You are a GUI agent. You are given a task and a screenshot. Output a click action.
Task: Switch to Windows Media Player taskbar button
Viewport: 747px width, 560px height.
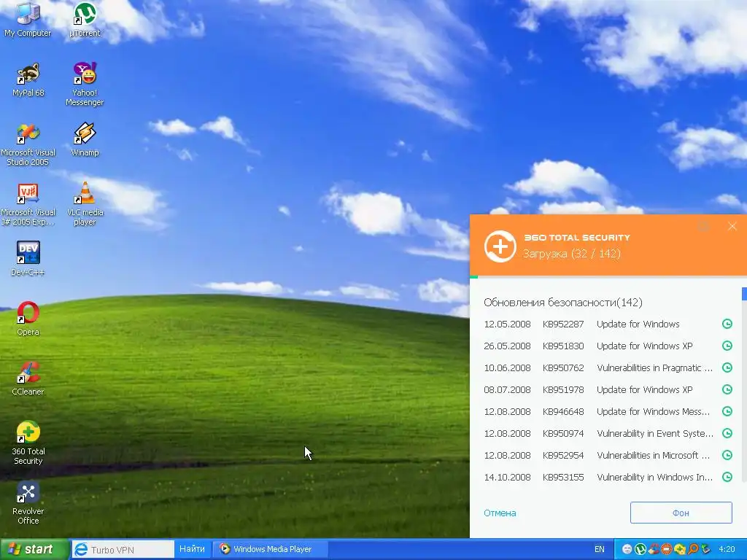point(270,549)
